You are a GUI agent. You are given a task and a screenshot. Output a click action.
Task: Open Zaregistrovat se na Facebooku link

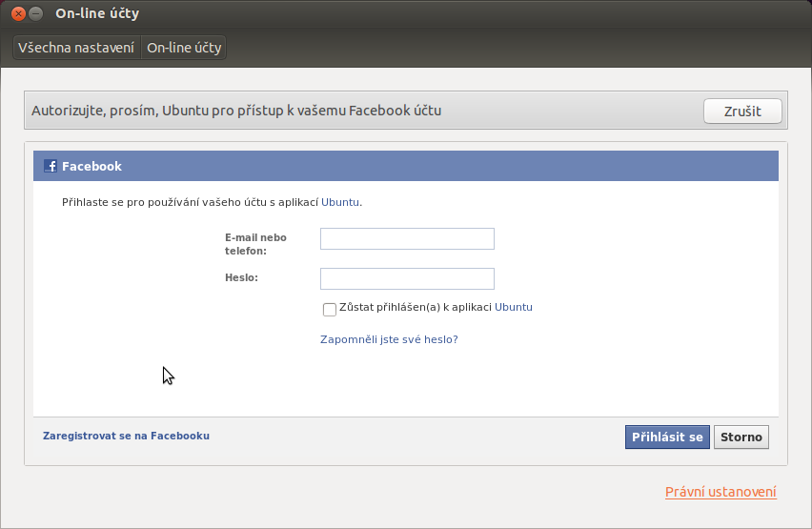(126, 436)
